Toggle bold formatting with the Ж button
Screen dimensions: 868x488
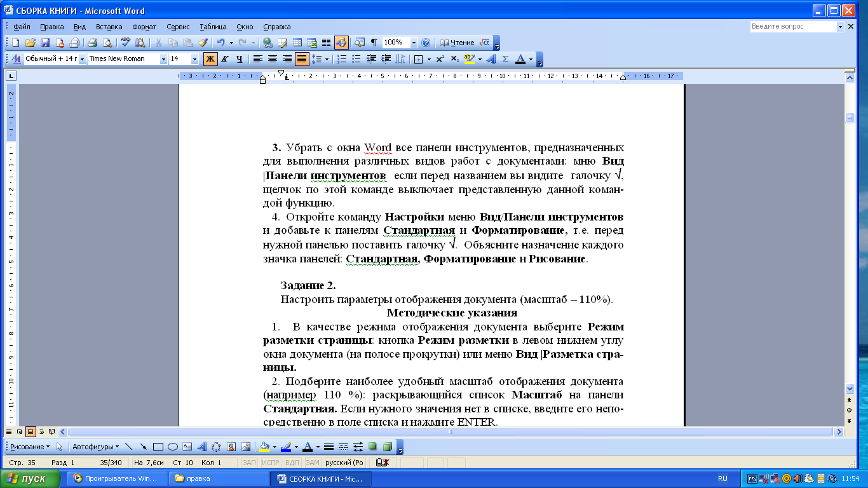210,59
